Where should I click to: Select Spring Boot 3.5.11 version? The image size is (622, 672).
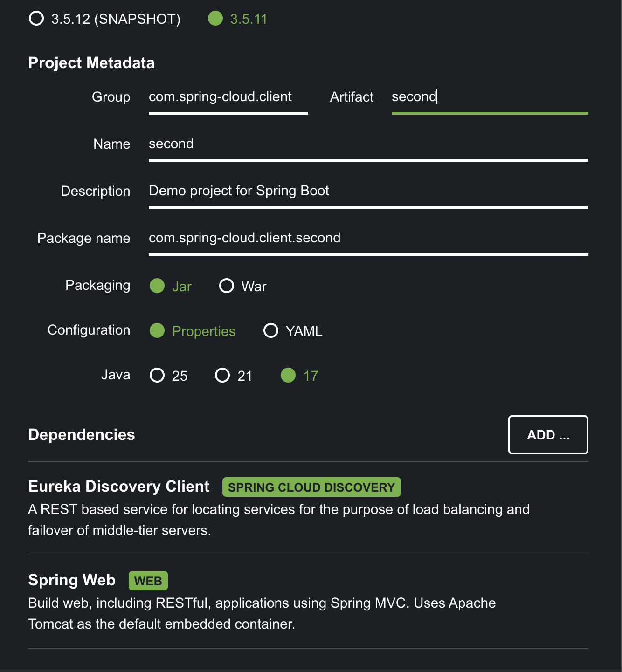[x=237, y=19]
